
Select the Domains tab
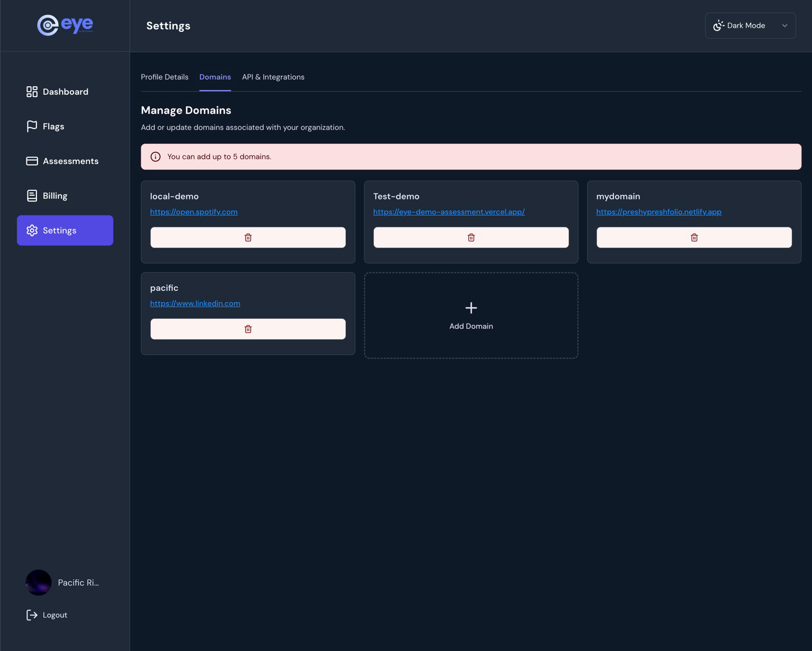pos(215,77)
